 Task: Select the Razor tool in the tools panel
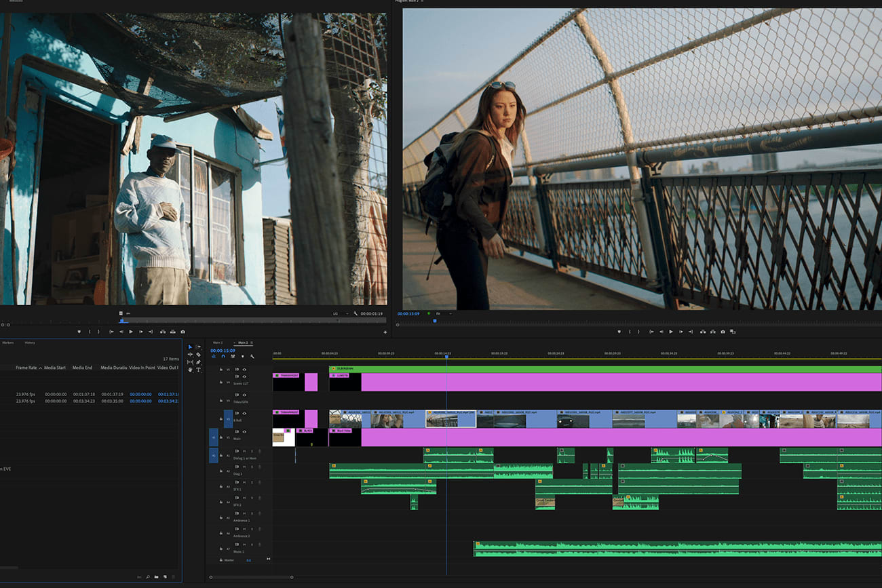(x=198, y=355)
